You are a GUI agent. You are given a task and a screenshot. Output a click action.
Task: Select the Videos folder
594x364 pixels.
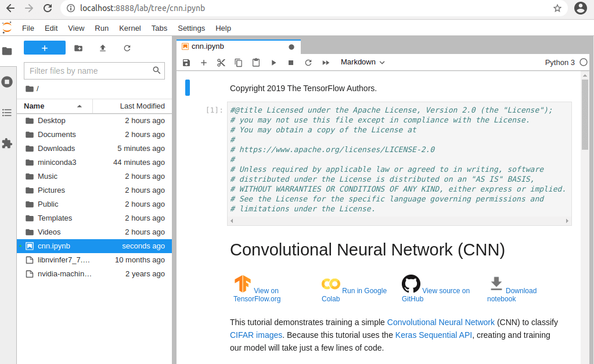pos(94,232)
